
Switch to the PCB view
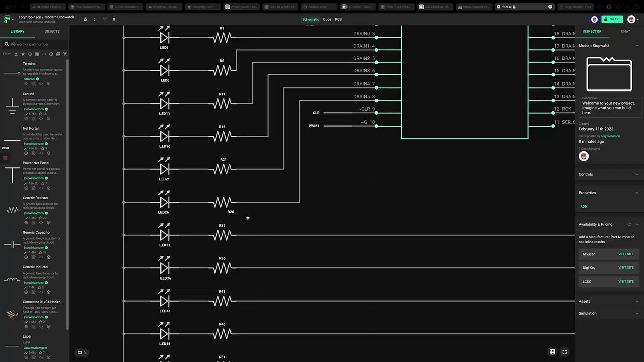[338, 19]
